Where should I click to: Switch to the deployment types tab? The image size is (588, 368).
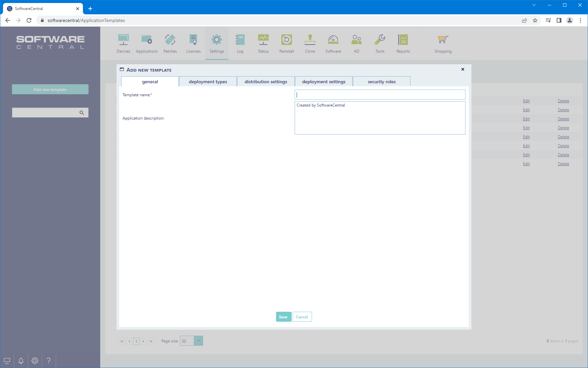(208, 82)
